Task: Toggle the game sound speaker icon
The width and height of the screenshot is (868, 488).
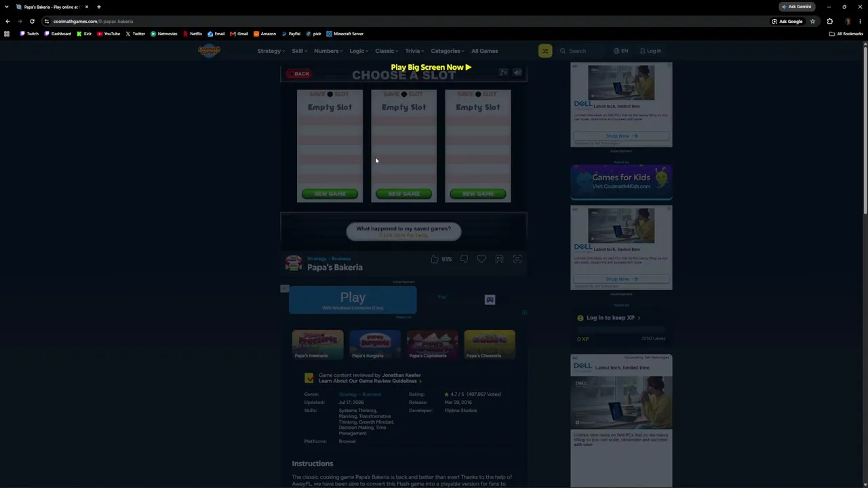Action: point(517,73)
